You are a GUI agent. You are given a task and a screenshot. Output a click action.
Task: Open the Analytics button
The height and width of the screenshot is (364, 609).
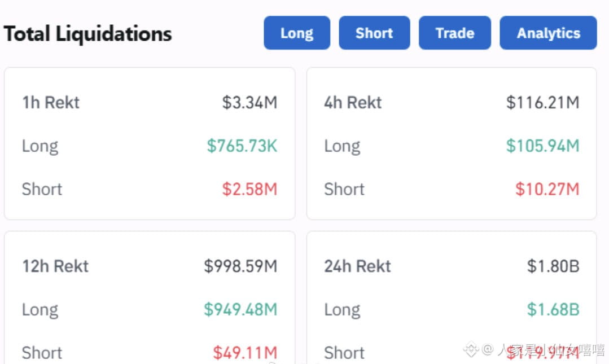(x=548, y=33)
